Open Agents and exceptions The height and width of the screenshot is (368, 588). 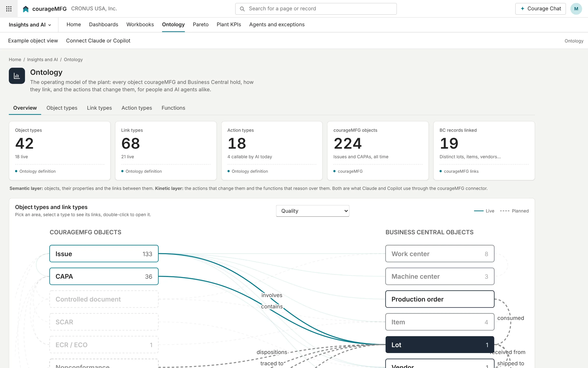(x=277, y=25)
